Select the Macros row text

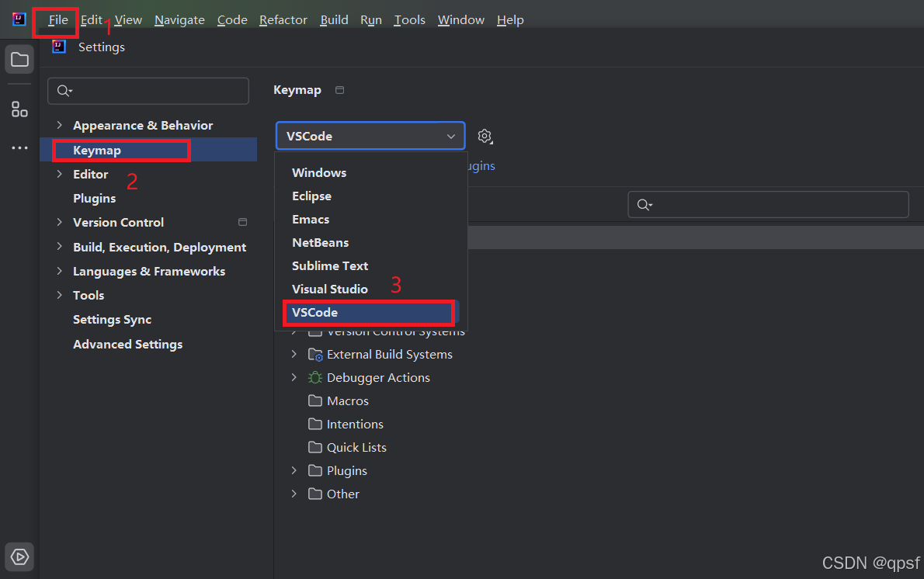point(348,401)
